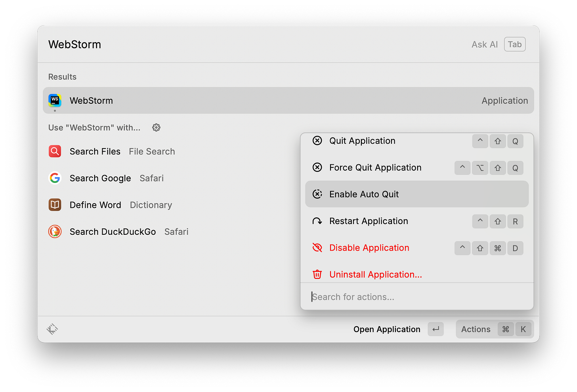Viewport: 577px width, 392px height.
Task: Click the crossed-eye Disable Application icon
Action: 317,248
